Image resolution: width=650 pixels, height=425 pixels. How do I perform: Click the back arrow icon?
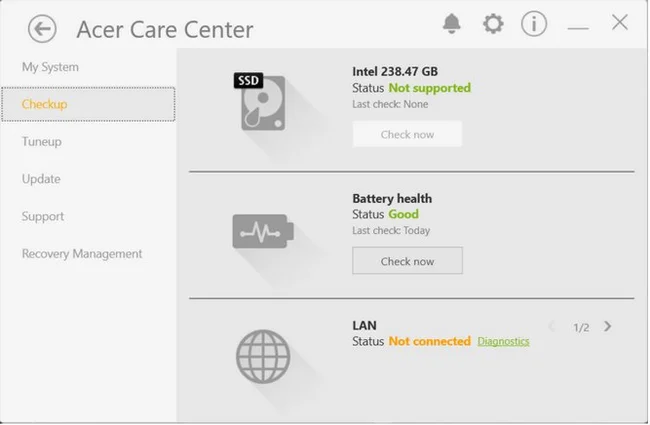(42, 29)
